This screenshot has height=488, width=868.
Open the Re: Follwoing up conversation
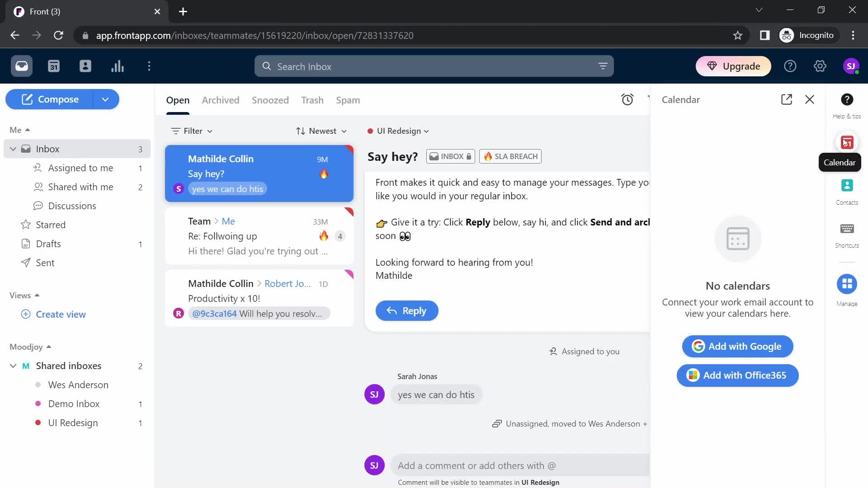coord(259,236)
